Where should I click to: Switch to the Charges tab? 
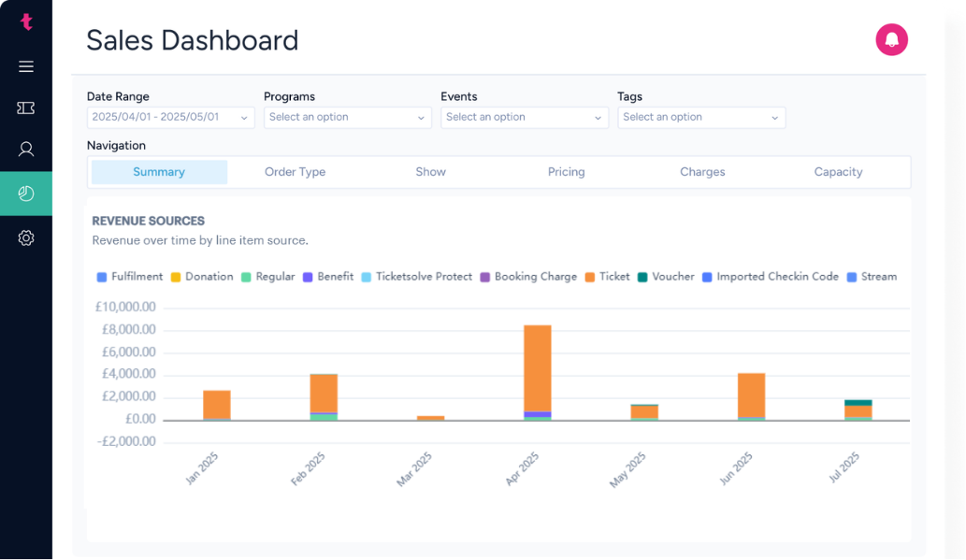pyautogui.click(x=702, y=172)
